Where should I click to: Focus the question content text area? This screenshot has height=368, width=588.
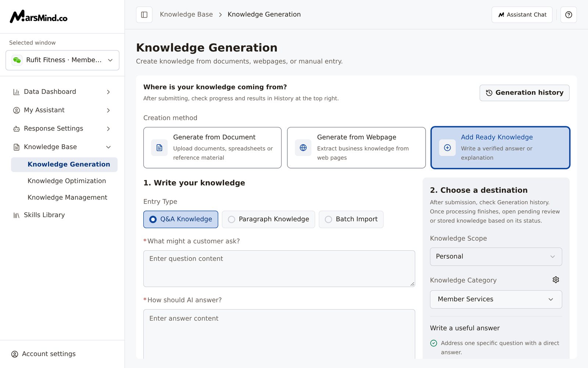(279, 269)
